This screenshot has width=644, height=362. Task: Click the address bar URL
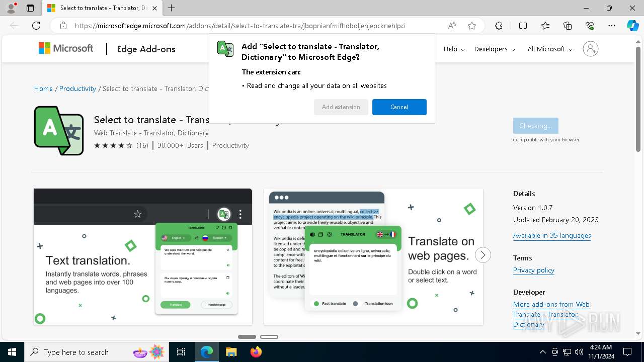240,26
